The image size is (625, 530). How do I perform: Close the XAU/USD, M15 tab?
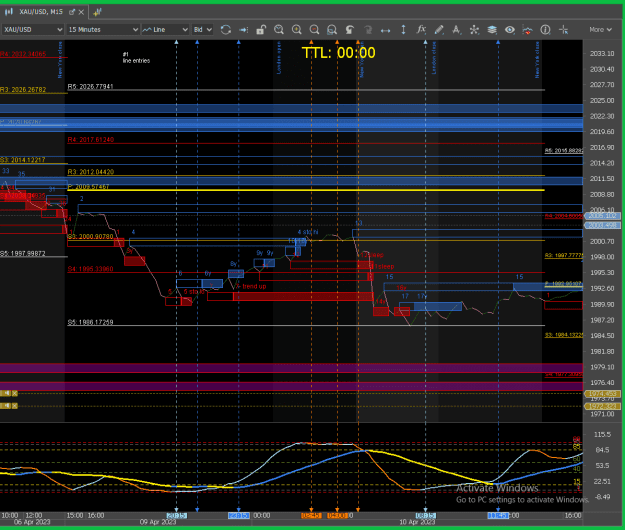coord(81,12)
